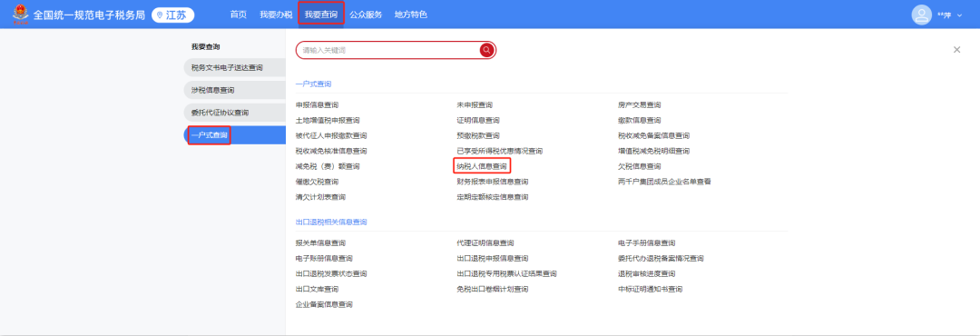
Task: Open 定期定额核定信息查询 link
Action: [493, 197]
